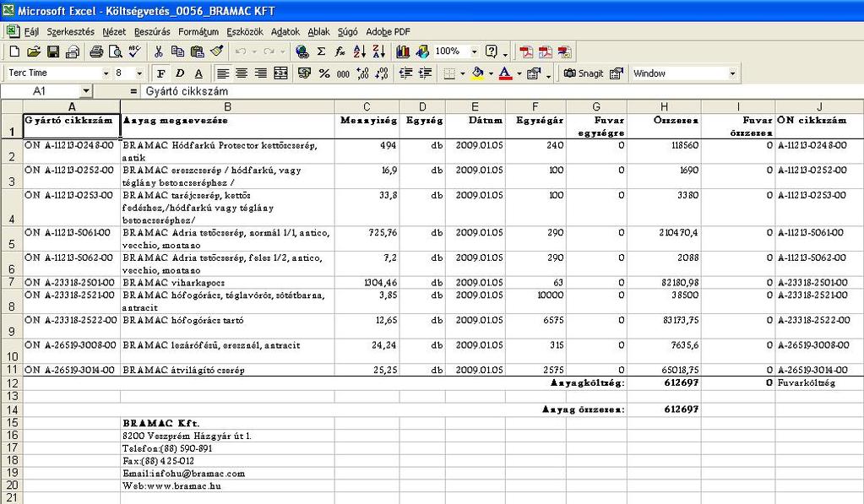Click the formula bar input
The image size is (864, 504).
click(502, 91)
